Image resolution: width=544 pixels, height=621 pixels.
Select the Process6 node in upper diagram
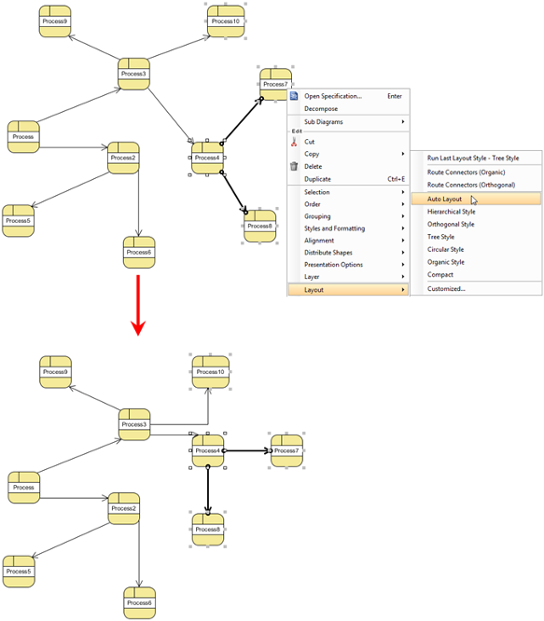(x=139, y=252)
